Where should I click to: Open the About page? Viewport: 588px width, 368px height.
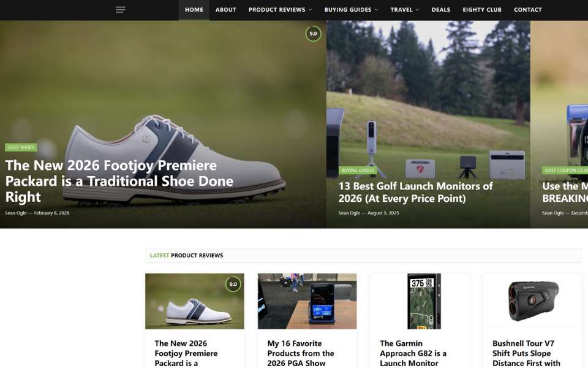coord(225,10)
